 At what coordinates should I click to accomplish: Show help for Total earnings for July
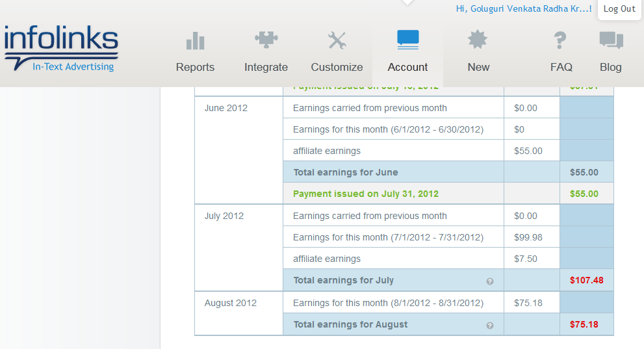(x=489, y=281)
